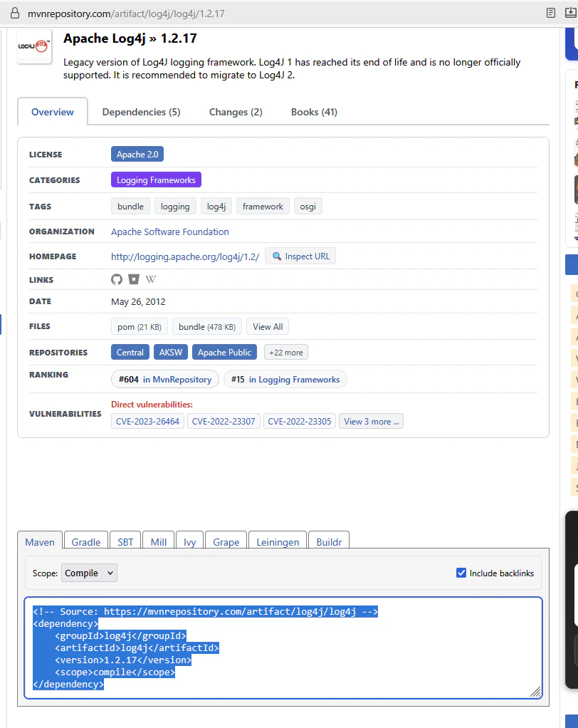This screenshot has width=578, height=728.
Task: Open the AKSW repository badge
Action: click(x=171, y=353)
